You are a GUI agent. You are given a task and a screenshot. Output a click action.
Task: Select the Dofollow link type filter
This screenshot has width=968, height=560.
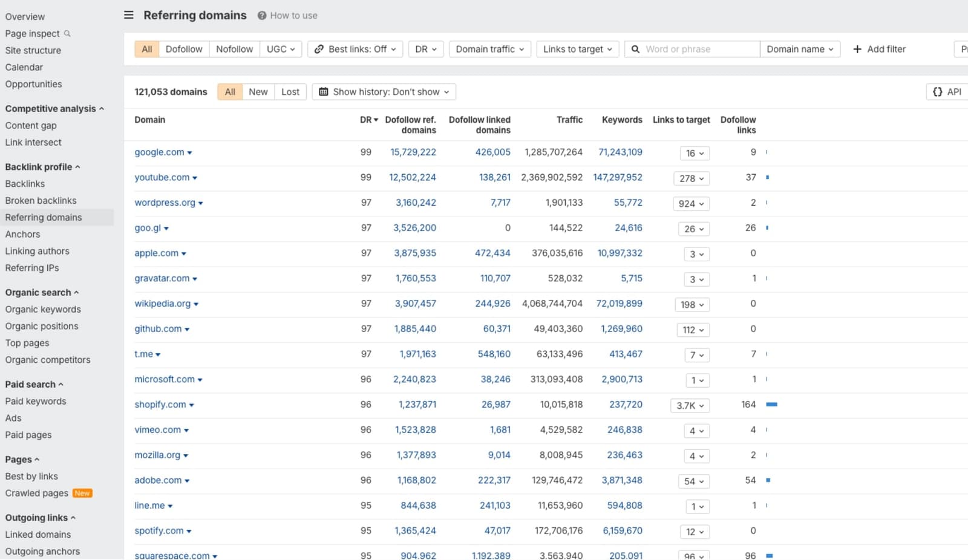click(184, 49)
